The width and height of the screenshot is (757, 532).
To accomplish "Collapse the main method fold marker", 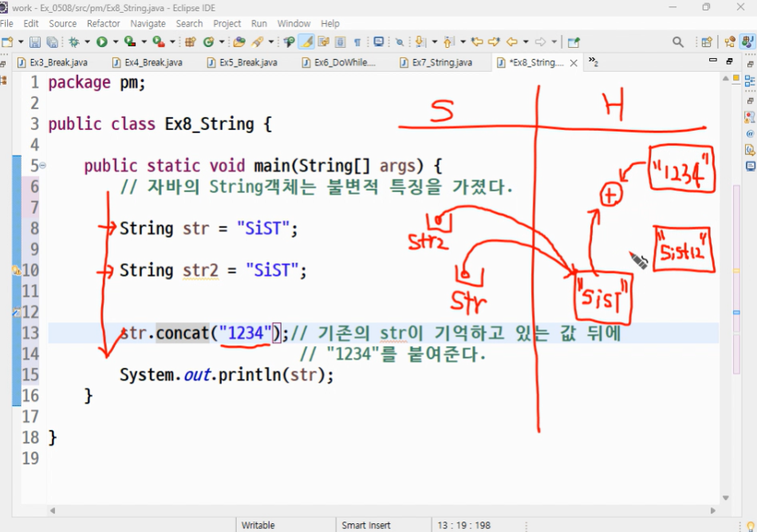I will coord(42,166).
